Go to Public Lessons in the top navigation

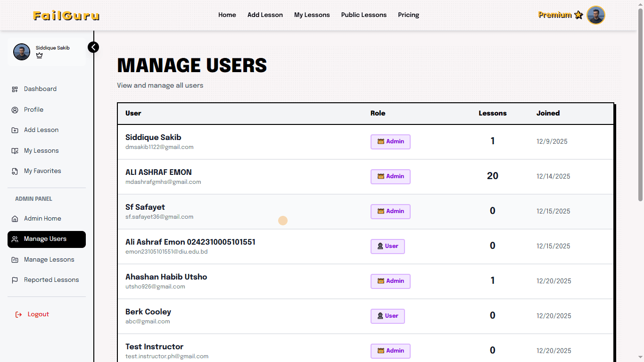pyautogui.click(x=363, y=15)
